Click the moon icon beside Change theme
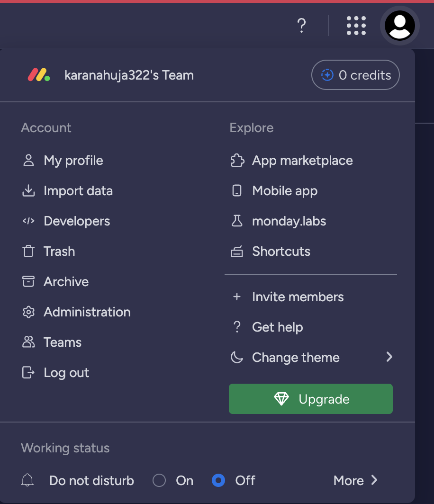The image size is (434, 504). (x=237, y=357)
